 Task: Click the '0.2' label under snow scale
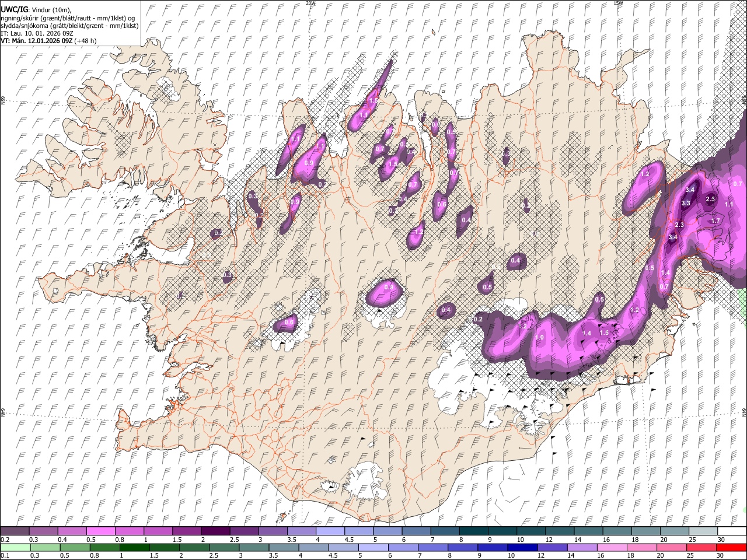4,540
